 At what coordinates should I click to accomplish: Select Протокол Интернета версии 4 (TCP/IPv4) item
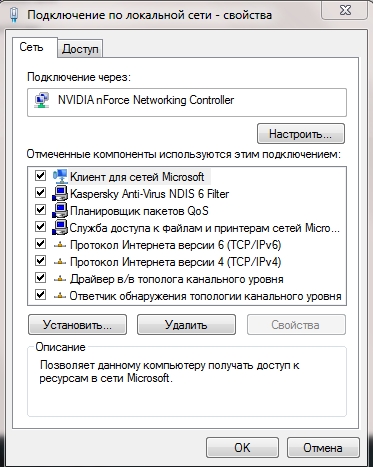(175, 262)
